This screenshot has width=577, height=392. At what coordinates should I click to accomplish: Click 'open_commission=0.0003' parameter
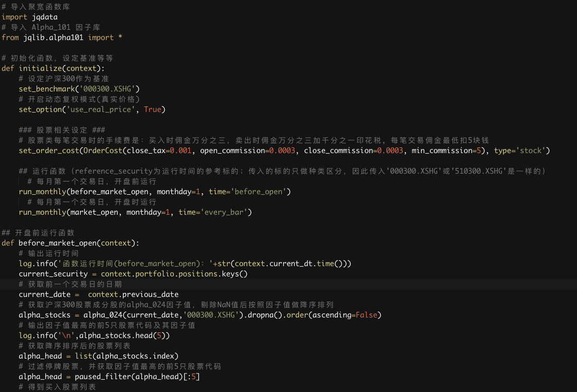[248, 151]
